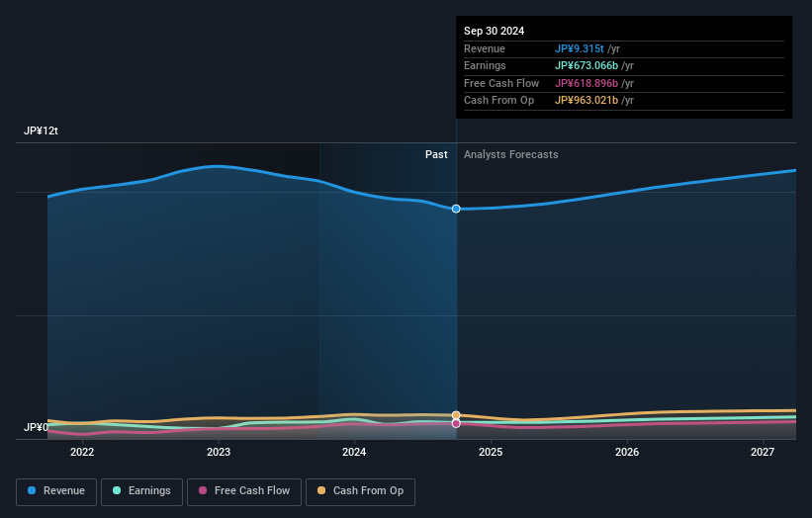Click the 2023 x-axis label
The height and width of the screenshot is (518, 812).
click(x=219, y=453)
